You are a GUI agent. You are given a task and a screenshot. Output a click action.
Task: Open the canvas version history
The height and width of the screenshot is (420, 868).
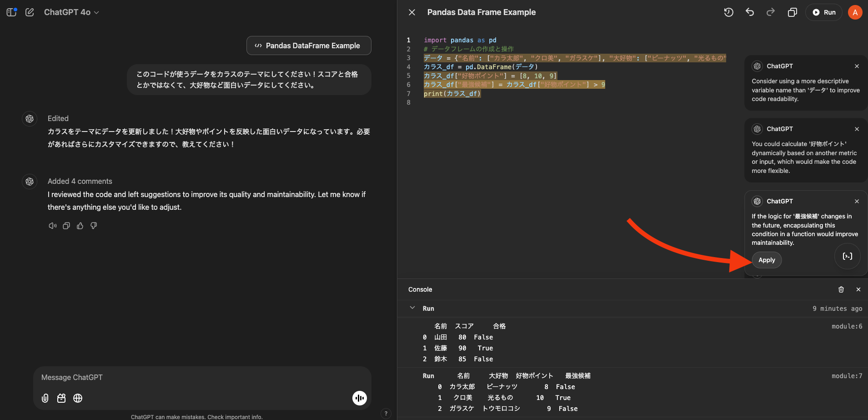point(728,12)
